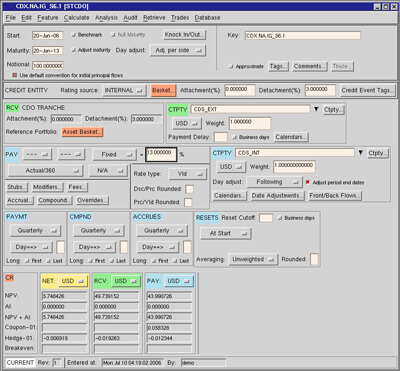
Task: Open the PAY currency USD dropdown
Action: 179,281
